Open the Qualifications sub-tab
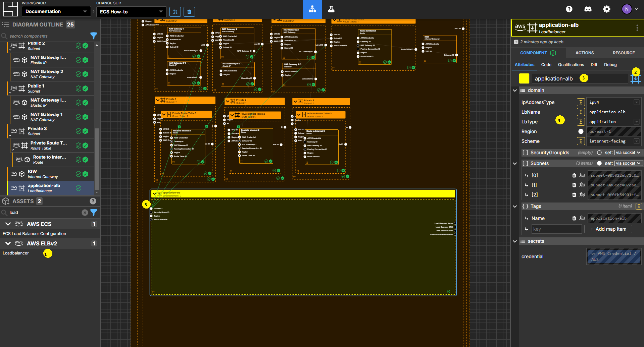The height and width of the screenshot is (347, 644). click(x=571, y=65)
